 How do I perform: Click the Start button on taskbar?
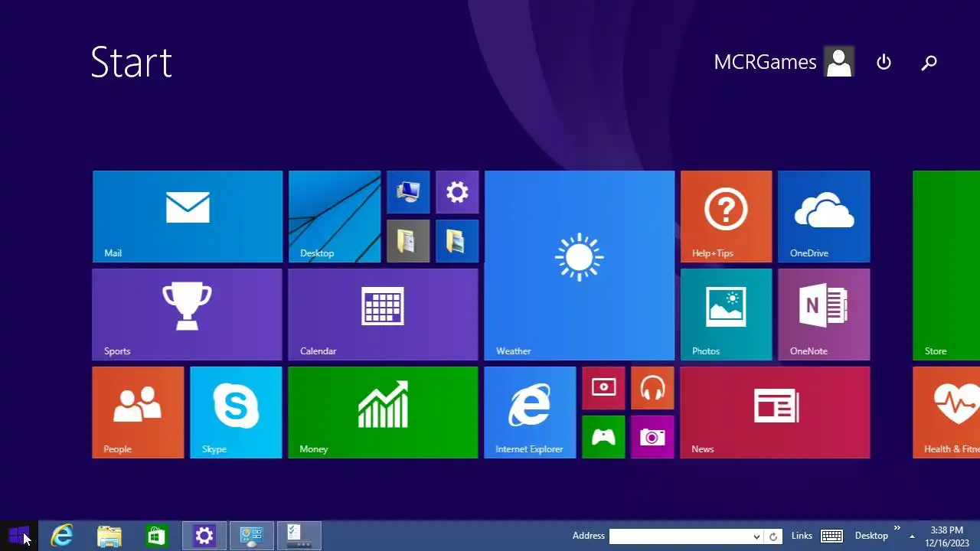pos(19,536)
